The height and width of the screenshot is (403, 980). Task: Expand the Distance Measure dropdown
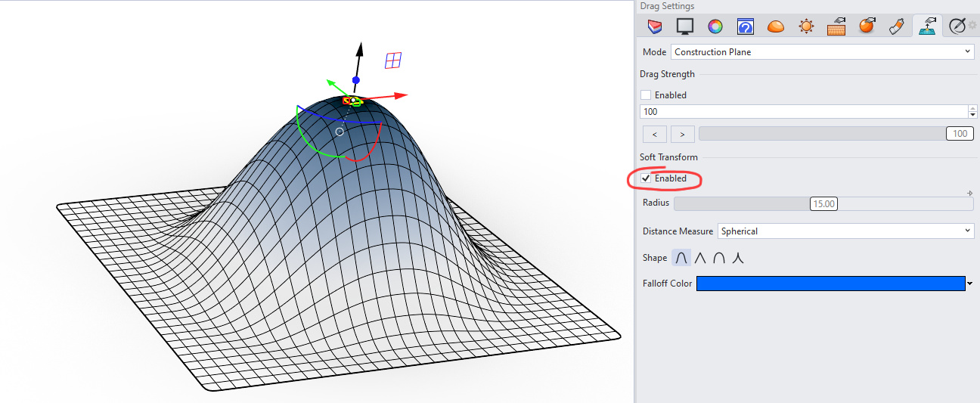[x=845, y=231]
